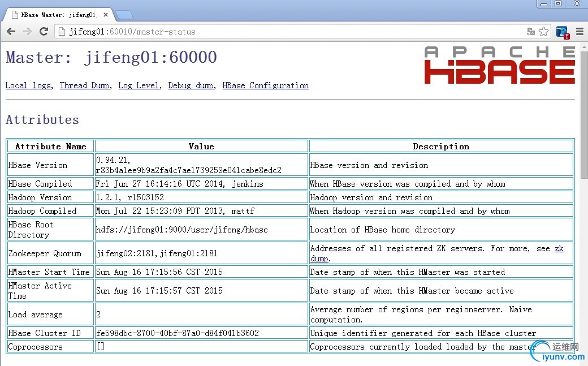
Task: Open the Log Level link
Action: point(139,85)
